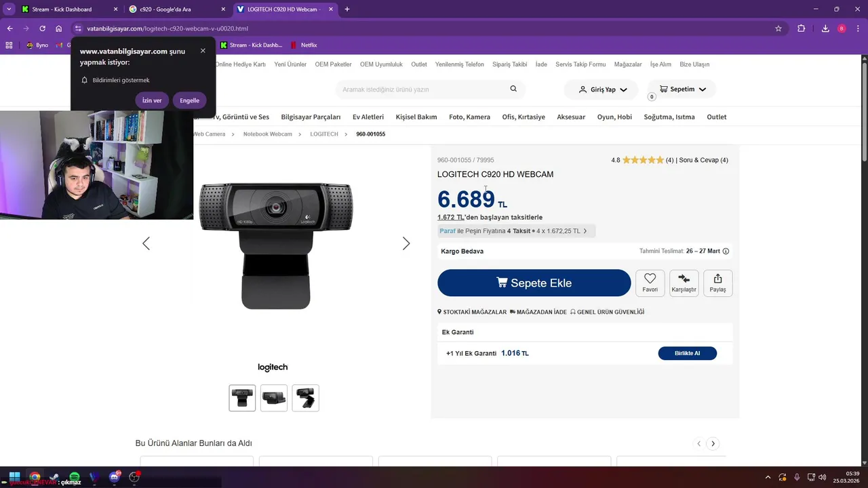Show previous product image arrow
Image resolution: width=868 pixels, height=488 pixels.
coord(146,243)
